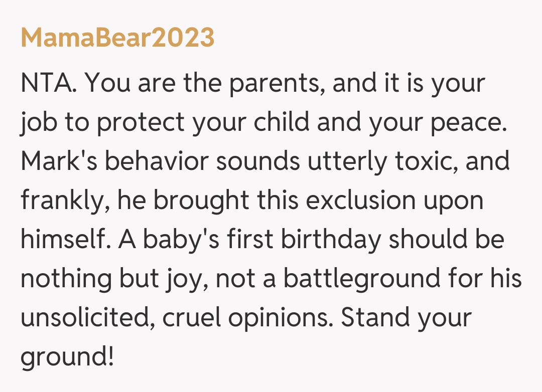Click the name "Mark's" in the comment

pos(57,162)
